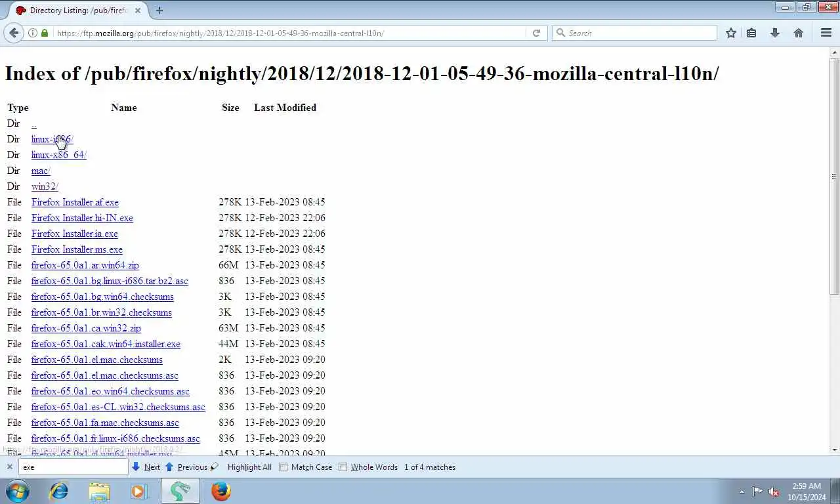Open firefox-65.0a1.fr.linux-i686.checksums.asc link
The width and height of the screenshot is (840, 504).
(x=115, y=438)
